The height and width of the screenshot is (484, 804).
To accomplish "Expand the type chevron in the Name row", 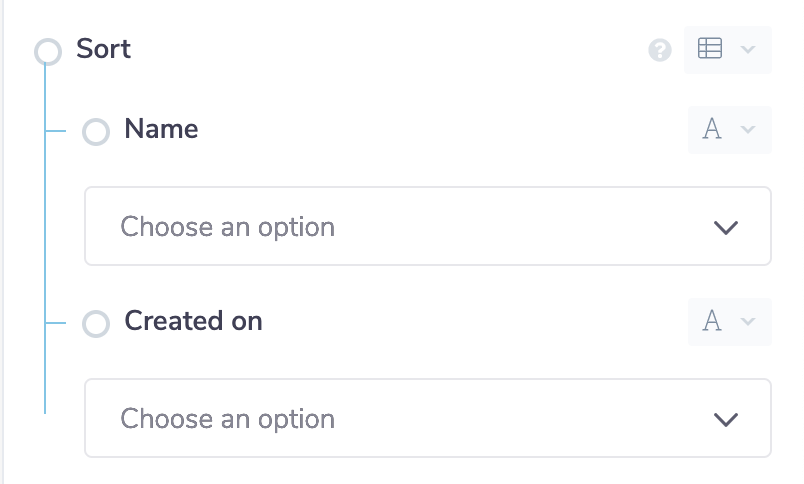I will 748,129.
